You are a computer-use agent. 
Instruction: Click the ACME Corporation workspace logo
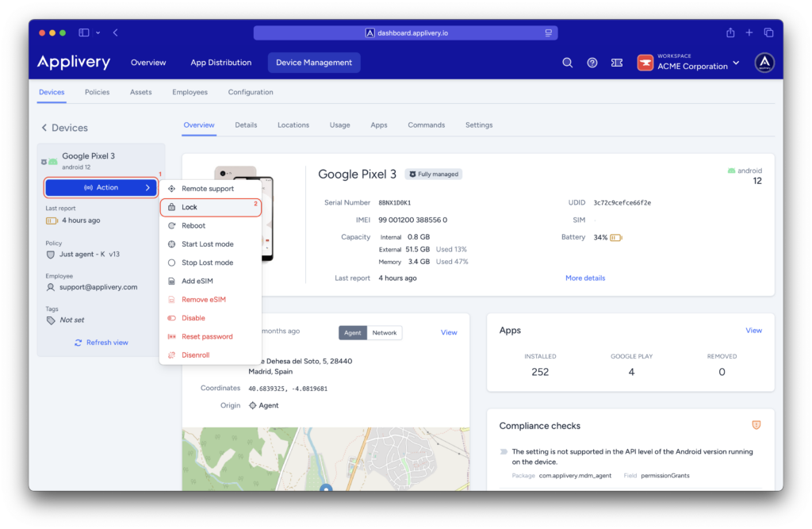tap(645, 63)
